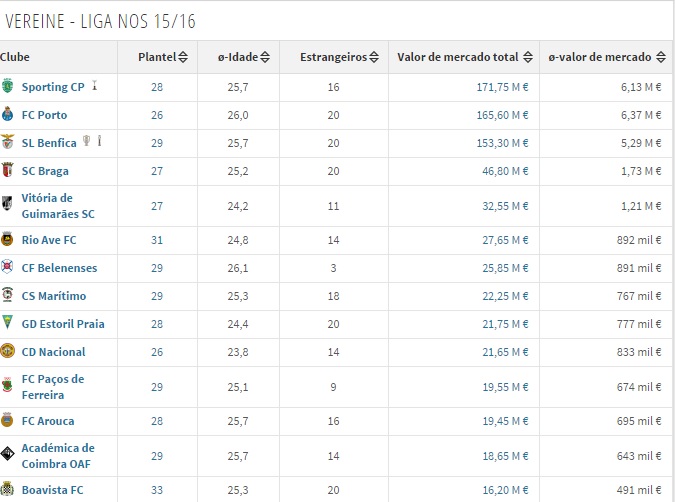Open the FC Porto club link

44,115
